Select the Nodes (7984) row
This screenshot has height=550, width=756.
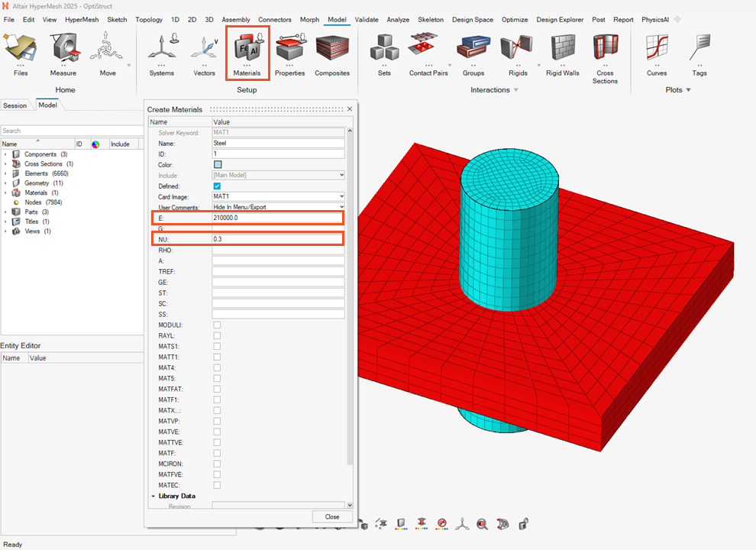tap(44, 202)
